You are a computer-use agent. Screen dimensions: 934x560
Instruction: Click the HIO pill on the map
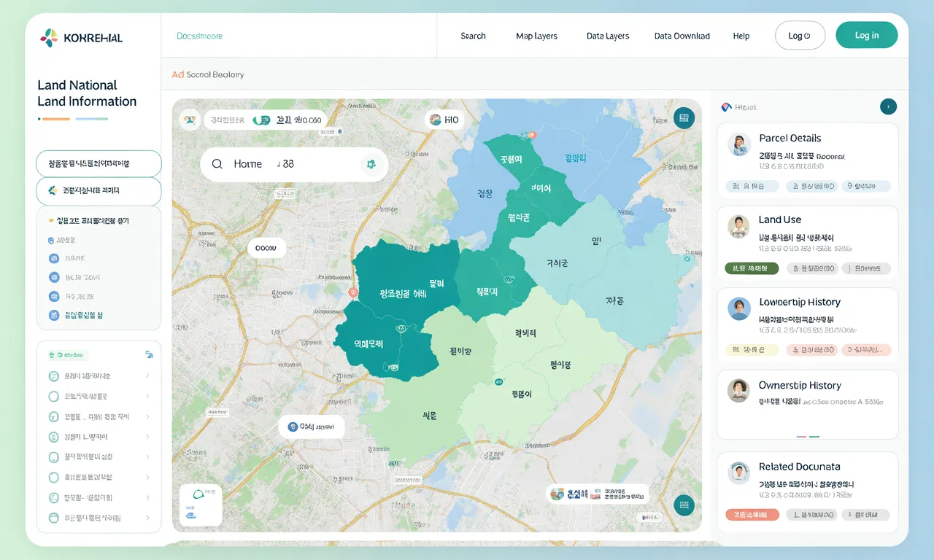[444, 120]
